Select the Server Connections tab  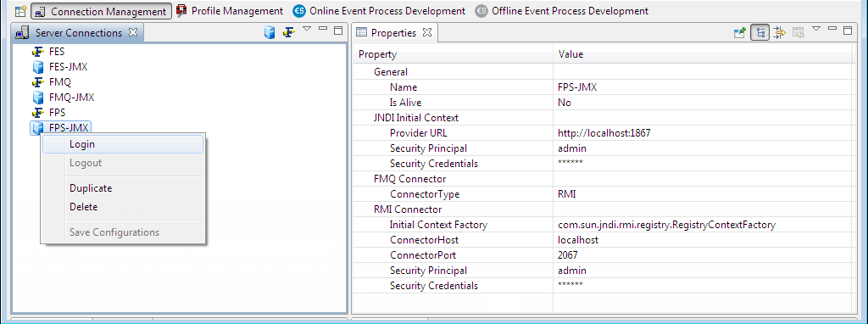(77, 33)
